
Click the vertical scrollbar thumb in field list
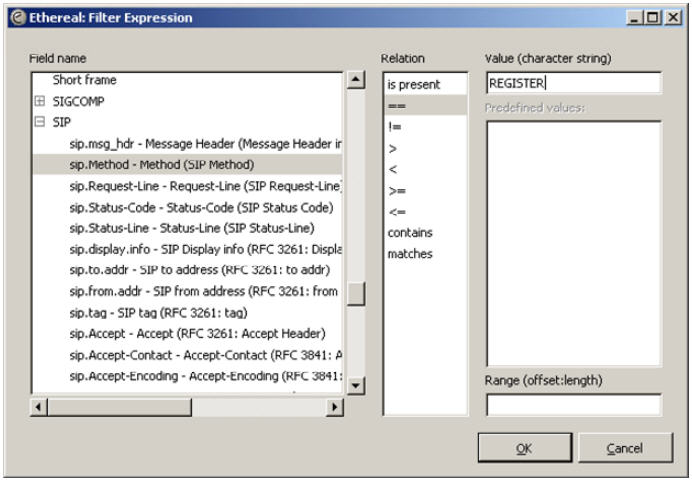point(356,293)
